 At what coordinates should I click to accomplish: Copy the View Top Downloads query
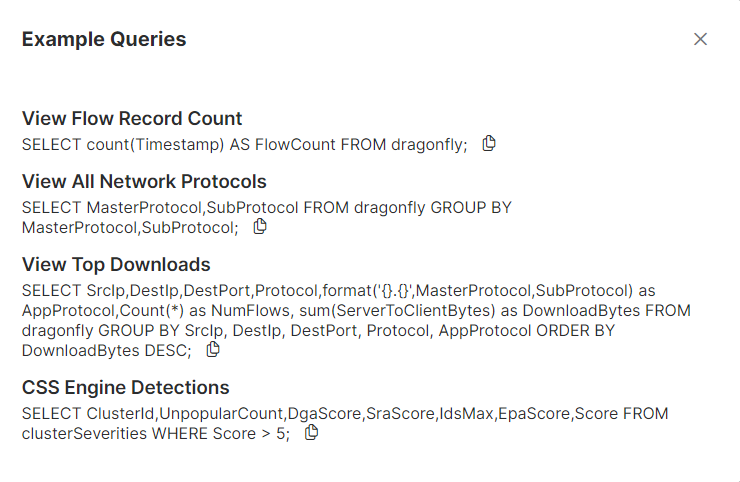[x=212, y=349]
